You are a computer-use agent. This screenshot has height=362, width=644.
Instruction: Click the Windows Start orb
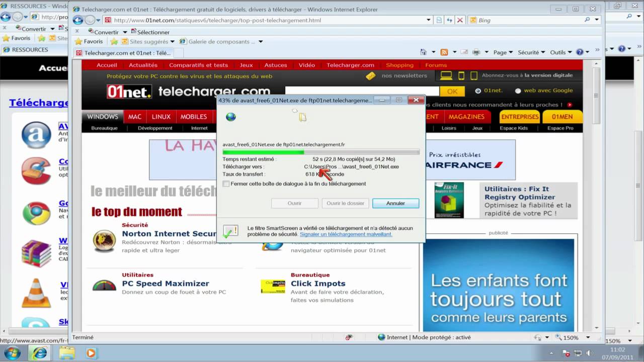tap(12, 353)
